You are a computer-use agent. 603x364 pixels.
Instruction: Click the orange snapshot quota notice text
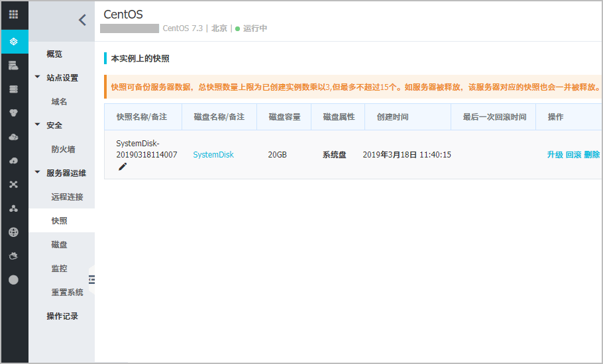pos(356,87)
